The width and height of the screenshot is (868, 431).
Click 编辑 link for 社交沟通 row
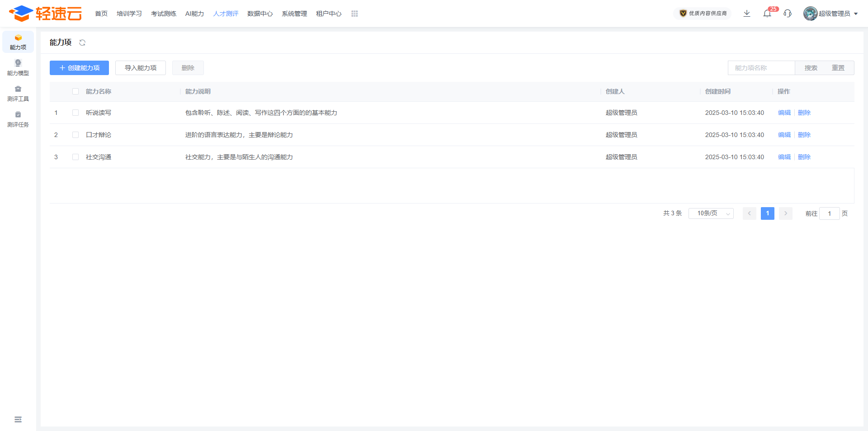784,157
